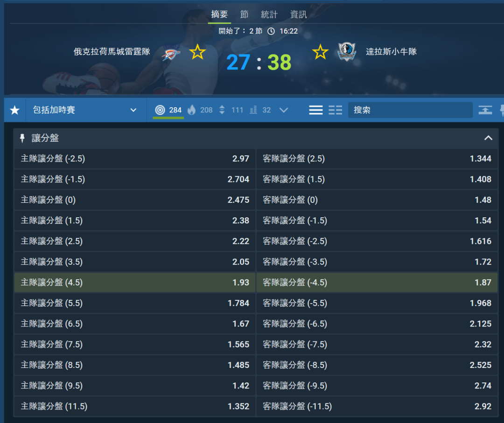
Task: Select the up-down arrows filter with 111
Action: pos(231,110)
